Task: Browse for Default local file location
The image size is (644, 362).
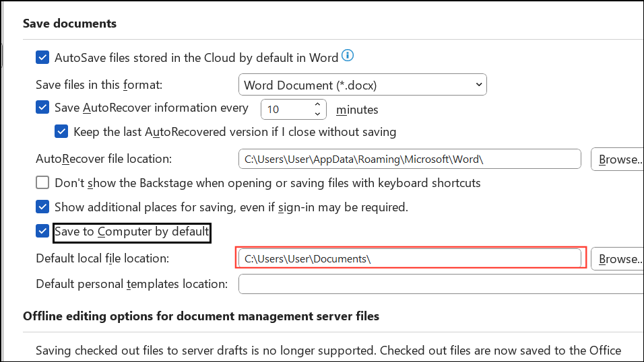Action: (618, 259)
